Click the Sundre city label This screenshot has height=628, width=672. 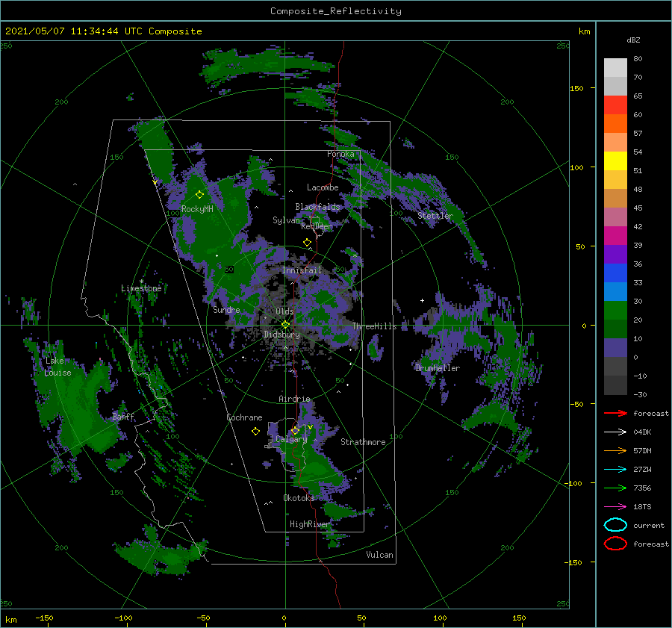click(226, 309)
